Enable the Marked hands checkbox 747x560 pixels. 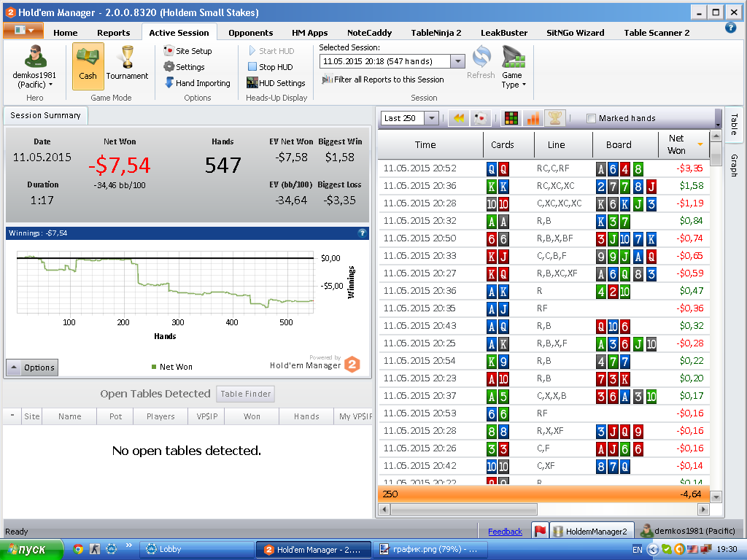591,118
